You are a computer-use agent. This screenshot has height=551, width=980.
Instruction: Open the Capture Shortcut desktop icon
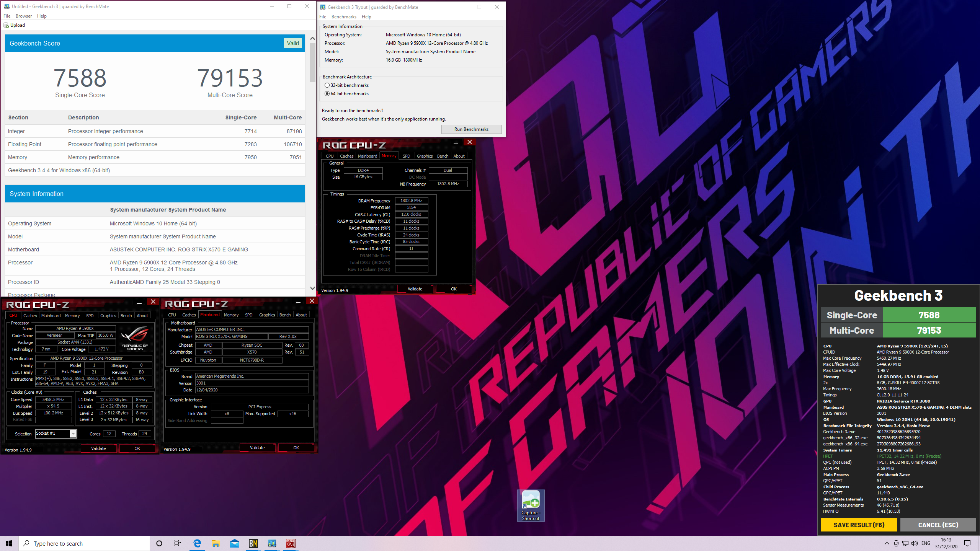(531, 505)
